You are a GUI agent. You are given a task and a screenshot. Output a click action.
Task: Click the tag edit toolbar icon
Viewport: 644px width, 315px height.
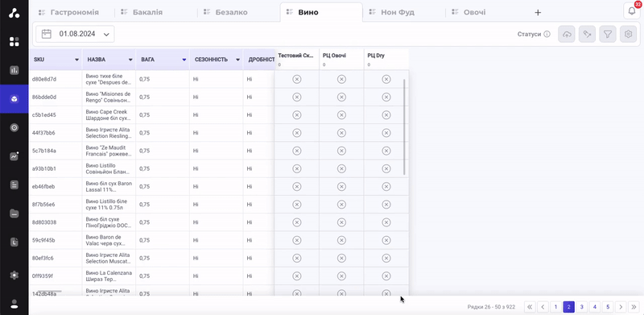[x=587, y=35]
